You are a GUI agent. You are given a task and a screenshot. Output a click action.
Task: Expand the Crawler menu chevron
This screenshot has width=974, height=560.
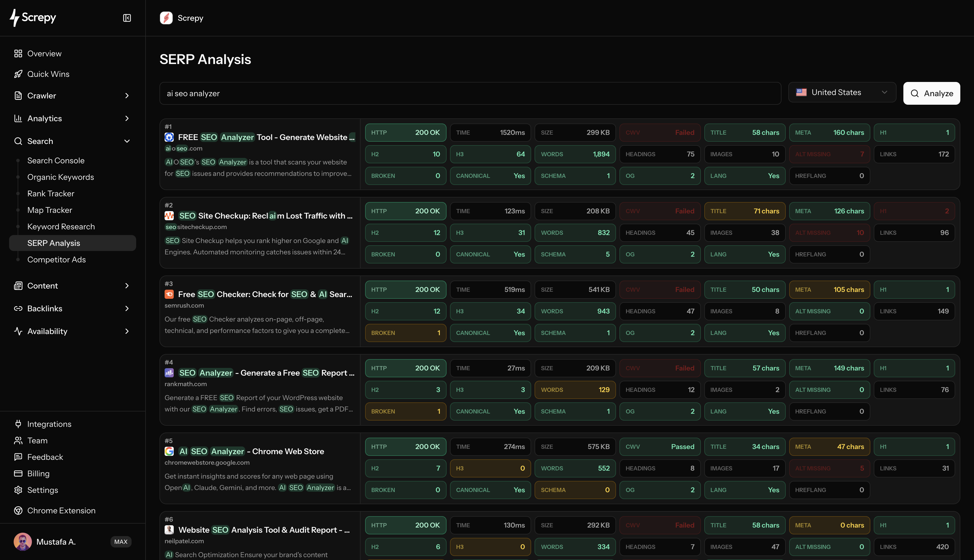127,96
